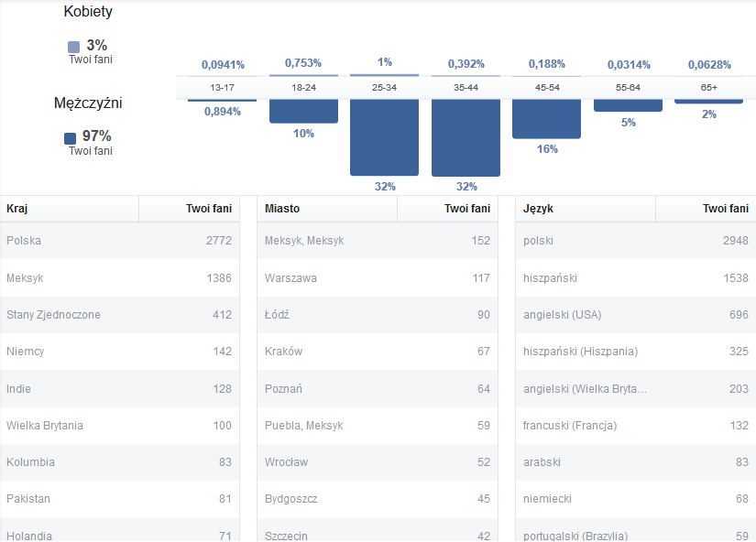This screenshot has height=542, width=756.
Task: Click the light-blue Kobiety legend square
Action: (73, 47)
